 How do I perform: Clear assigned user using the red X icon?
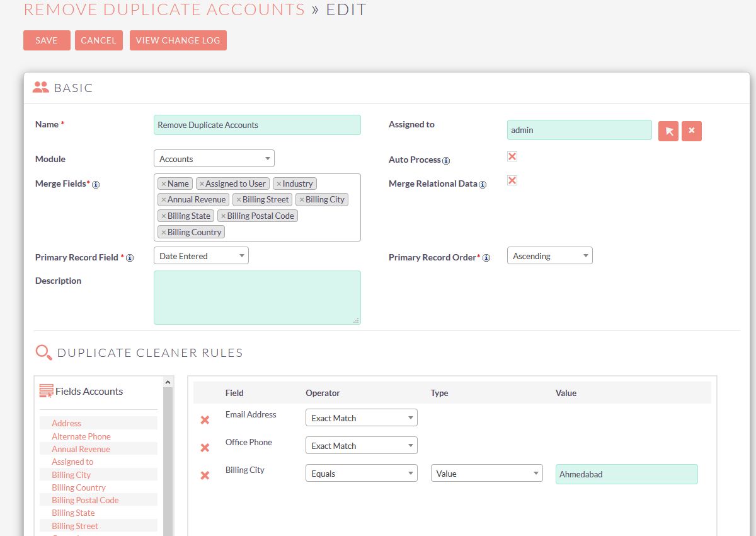pyautogui.click(x=691, y=131)
